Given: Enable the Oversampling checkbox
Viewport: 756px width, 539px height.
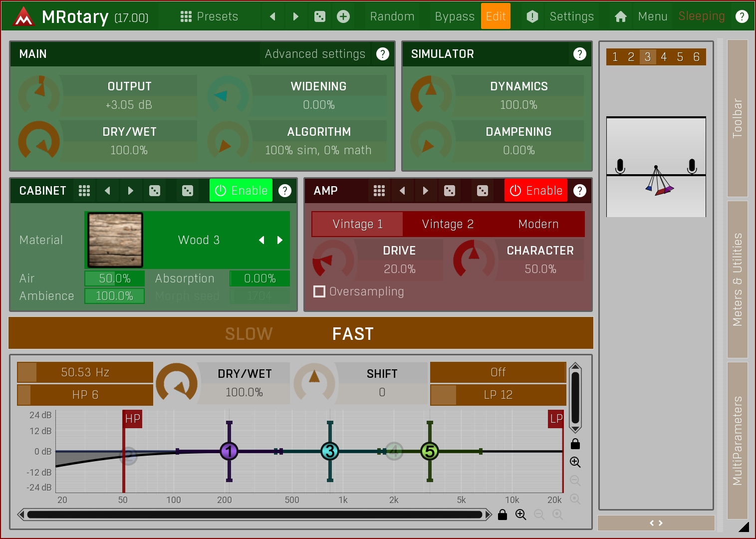Looking at the screenshot, I should (319, 291).
